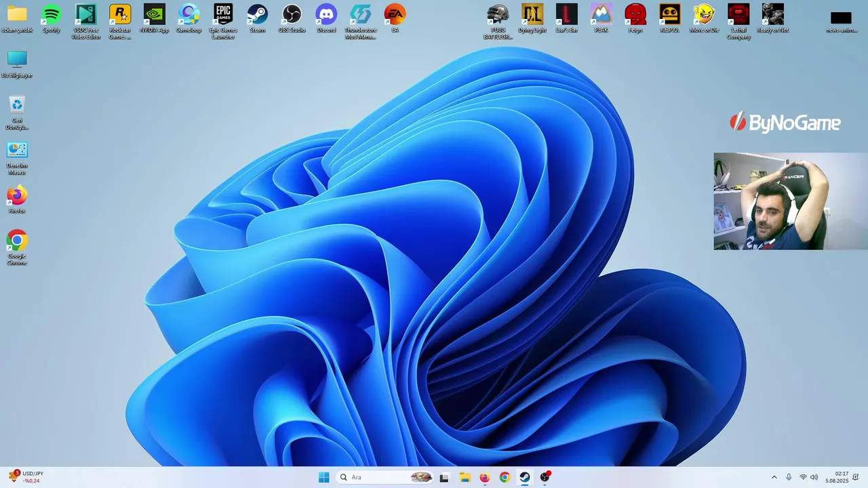Switch to Steam in the taskbar
The height and width of the screenshot is (488, 868).
pos(525,477)
